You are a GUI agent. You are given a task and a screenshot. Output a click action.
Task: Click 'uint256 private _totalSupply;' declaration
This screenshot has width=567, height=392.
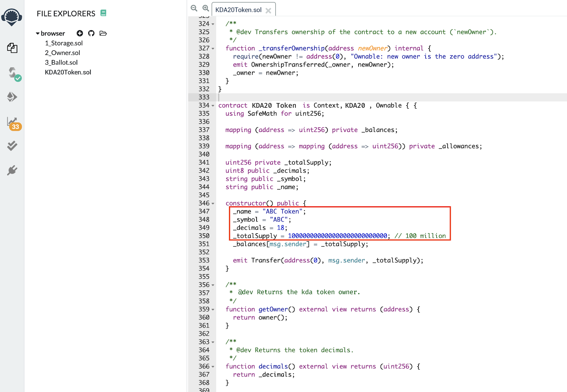click(279, 163)
